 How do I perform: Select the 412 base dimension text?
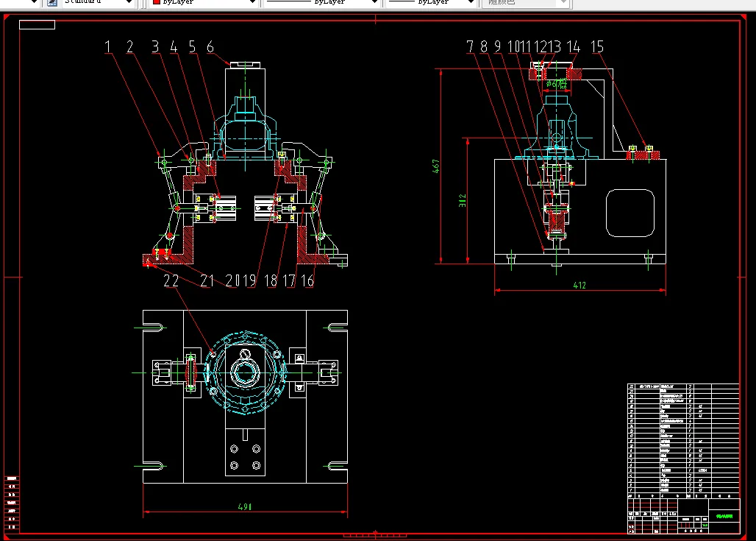(580, 285)
